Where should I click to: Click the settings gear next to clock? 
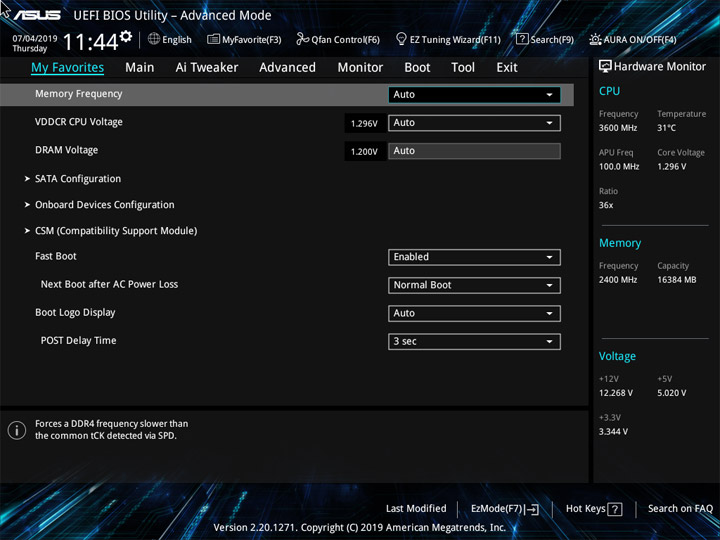click(x=126, y=36)
